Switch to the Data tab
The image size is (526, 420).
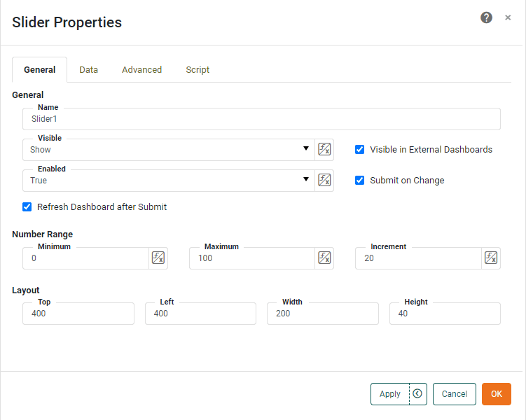coord(88,70)
